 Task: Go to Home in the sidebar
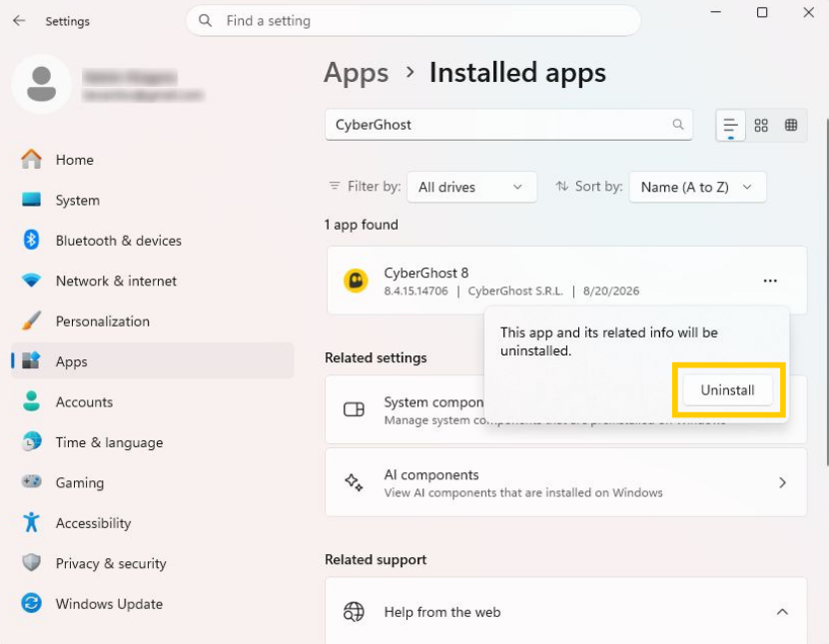pyautogui.click(x=152, y=160)
